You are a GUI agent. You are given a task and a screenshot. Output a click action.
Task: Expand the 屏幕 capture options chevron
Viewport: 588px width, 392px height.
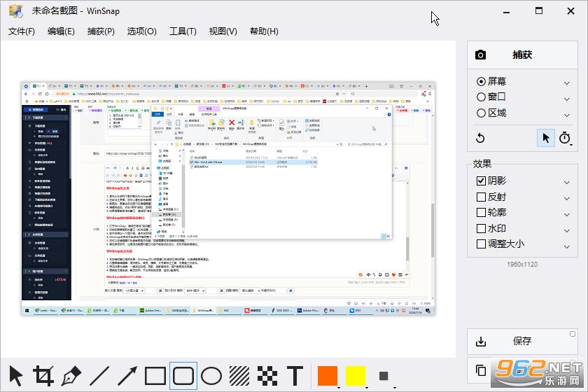566,83
